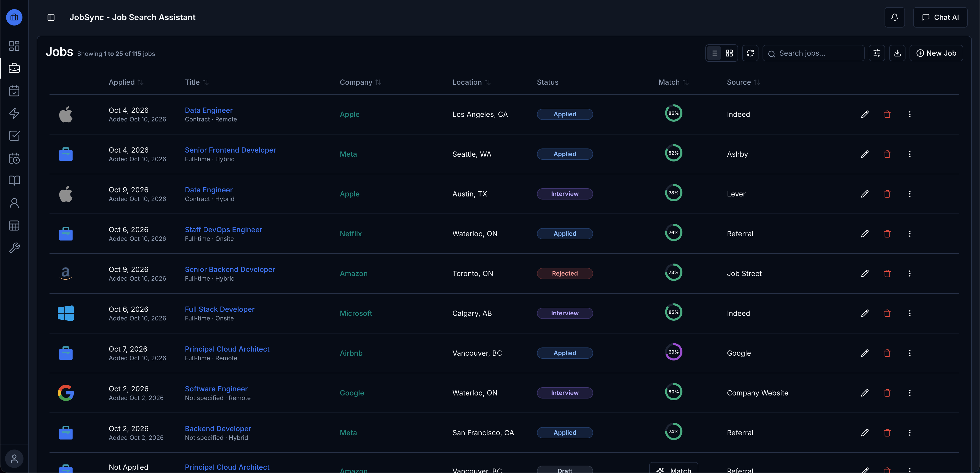Open profile person icon in sidebar

(x=14, y=203)
